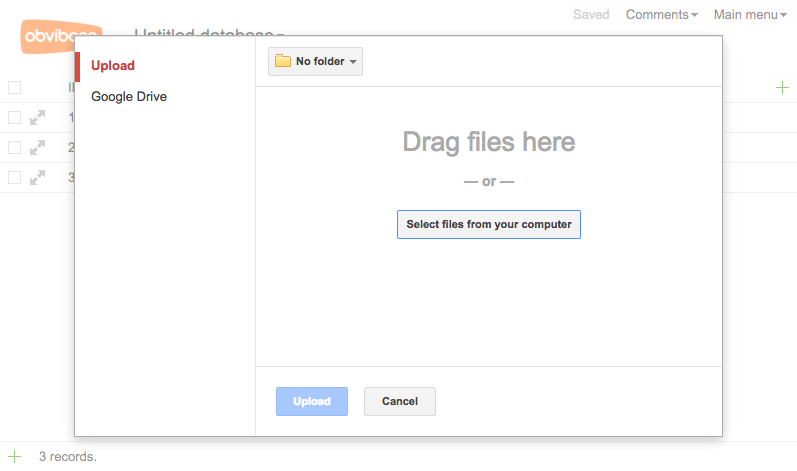Expand record in second row
This screenshot has height=471, width=797.
tap(37, 148)
